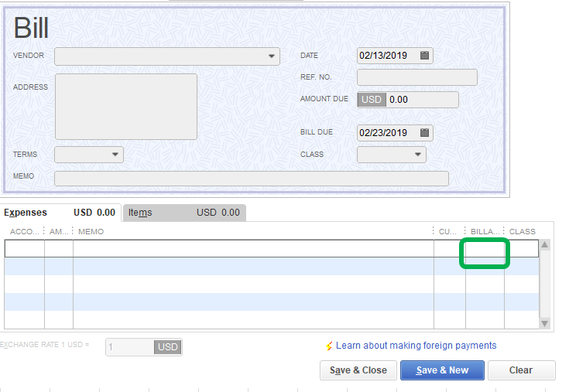This screenshot has width=569, height=392.
Task: Open the BILL DUE calendar picker icon
Action: click(424, 132)
